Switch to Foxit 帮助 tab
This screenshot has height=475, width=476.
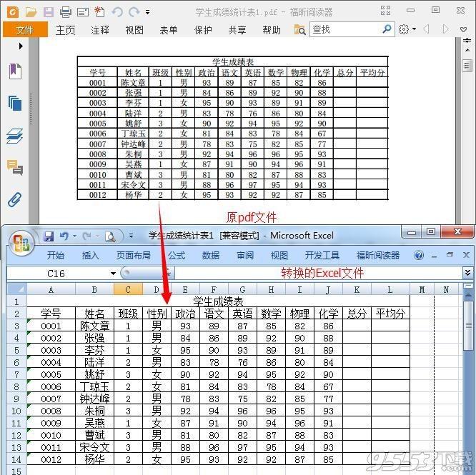[272, 30]
